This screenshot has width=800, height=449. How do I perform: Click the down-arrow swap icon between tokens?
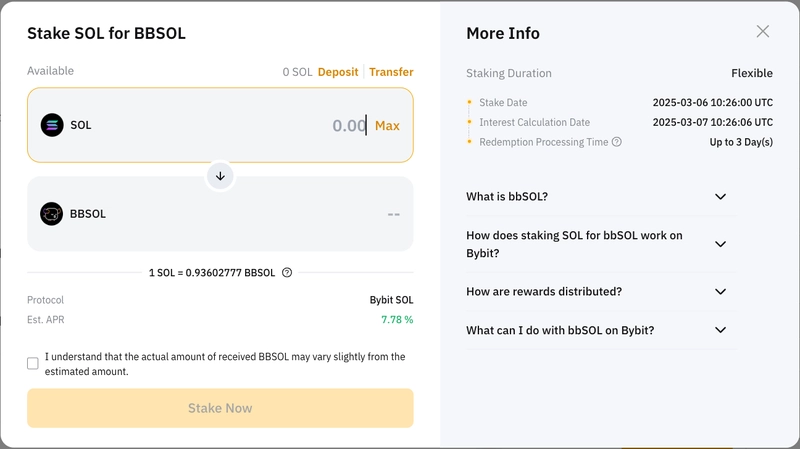pyautogui.click(x=220, y=176)
